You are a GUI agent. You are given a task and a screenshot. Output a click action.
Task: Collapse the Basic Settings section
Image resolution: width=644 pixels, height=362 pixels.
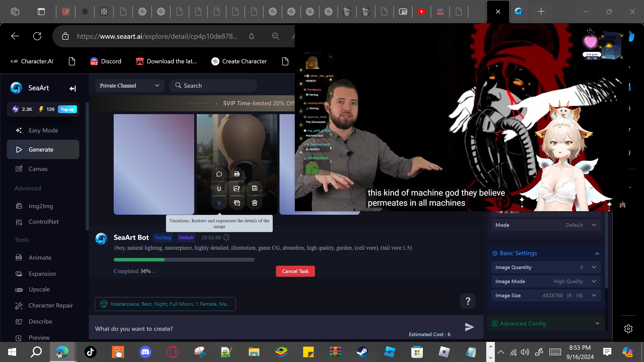597,253
